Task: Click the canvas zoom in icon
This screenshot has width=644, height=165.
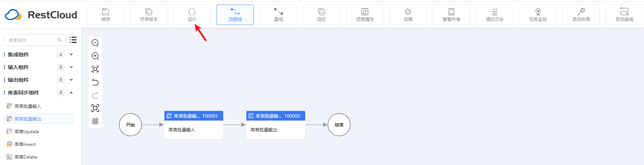Action: tap(95, 56)
